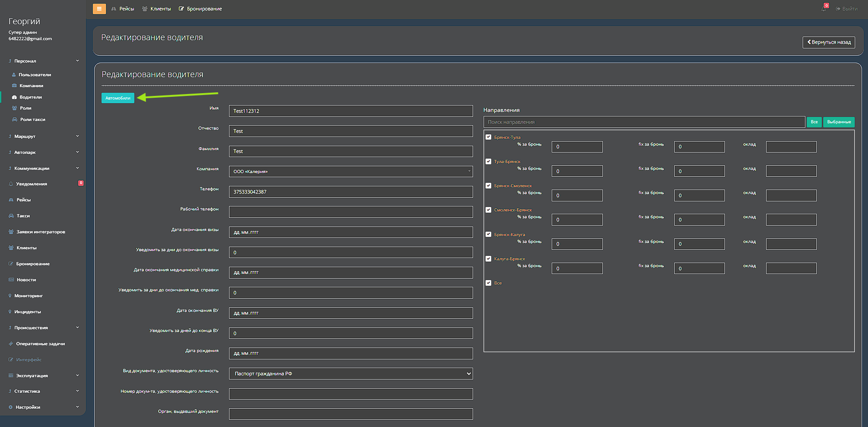868x427 pixels.
Task: Open the identity document type dropdown
Action: click(x=351, y=374)
